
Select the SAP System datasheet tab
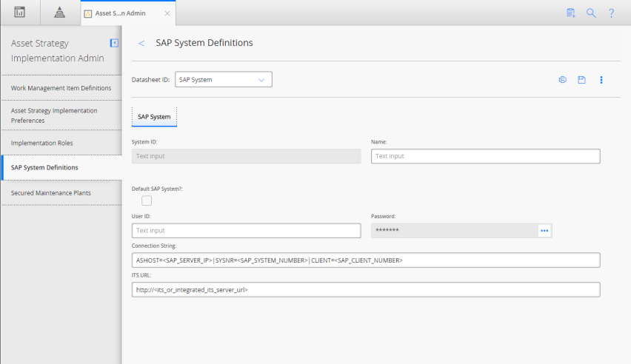[x=154, y=117]
